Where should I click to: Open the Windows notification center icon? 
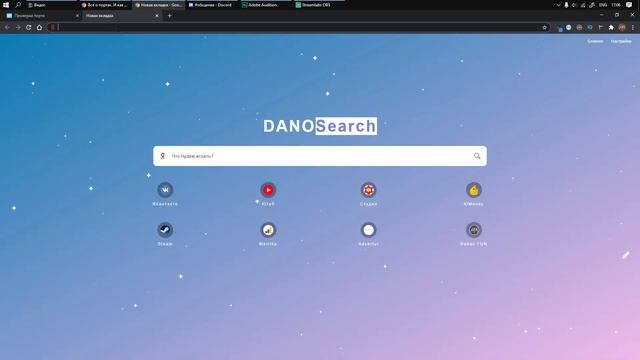coord(629,5)
